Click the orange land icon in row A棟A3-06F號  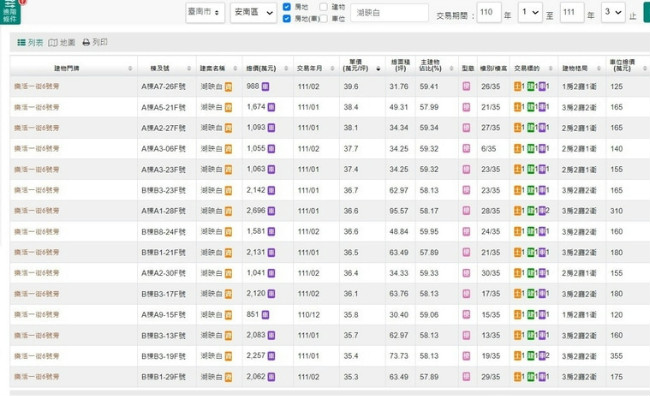[517, 148]
